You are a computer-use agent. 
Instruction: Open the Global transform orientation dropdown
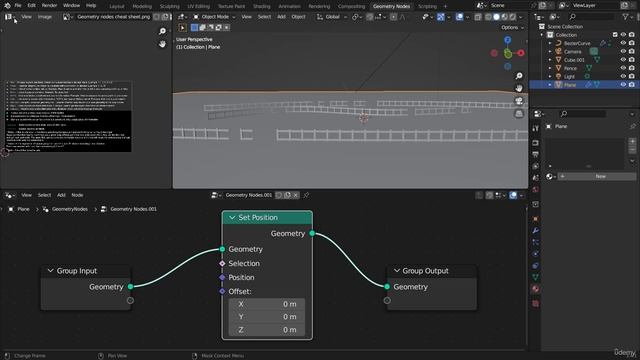(x=331, y=17)
